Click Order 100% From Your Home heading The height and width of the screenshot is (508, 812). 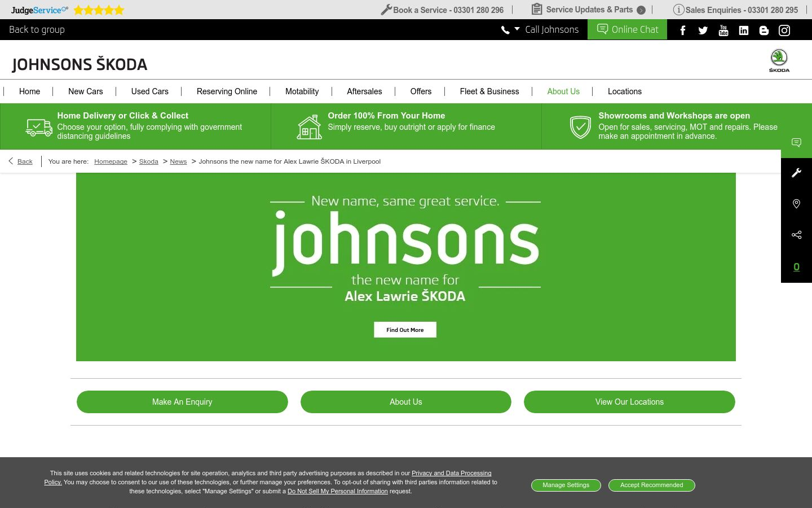pos(386,116)
